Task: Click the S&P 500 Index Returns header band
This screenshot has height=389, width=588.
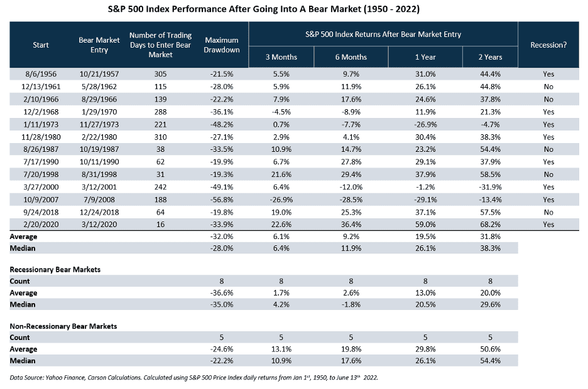Action: tap(383, 34)
